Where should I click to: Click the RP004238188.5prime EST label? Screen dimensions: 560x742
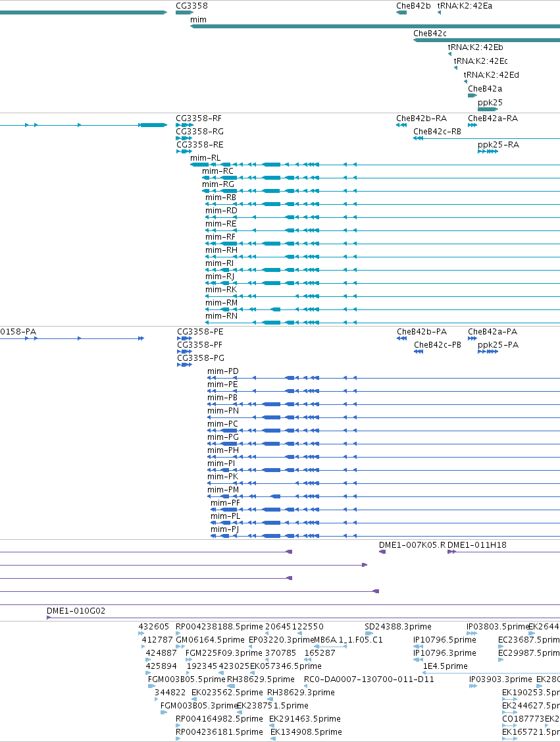coord(219,627)
